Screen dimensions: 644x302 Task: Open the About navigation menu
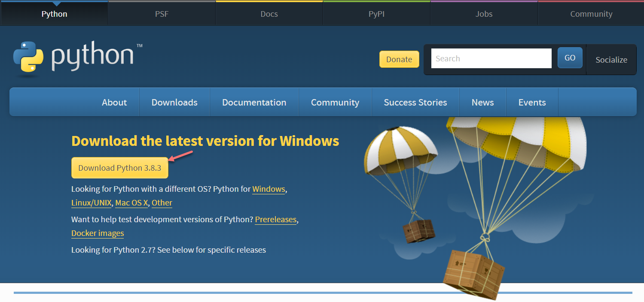coord(114,102)
